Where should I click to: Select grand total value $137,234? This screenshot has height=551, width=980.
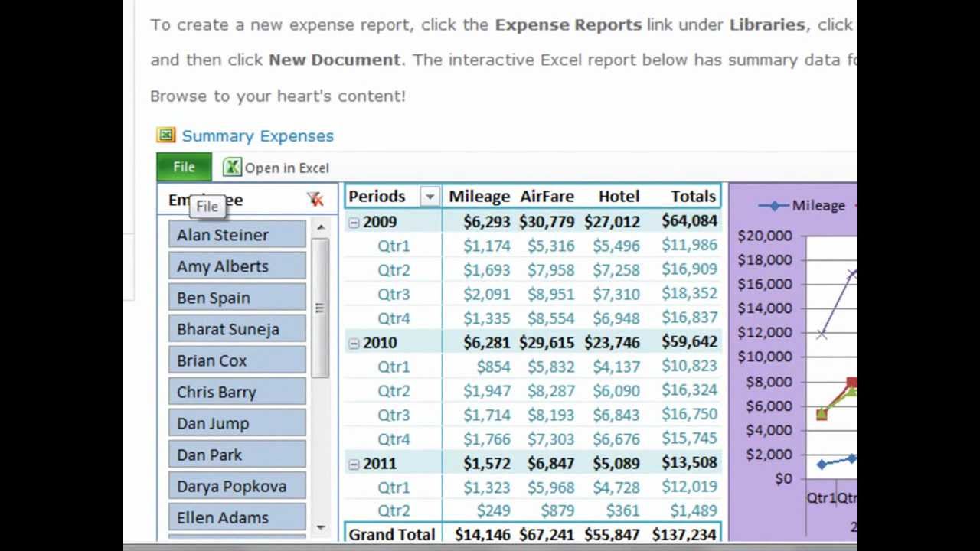(x=684, y=534)
